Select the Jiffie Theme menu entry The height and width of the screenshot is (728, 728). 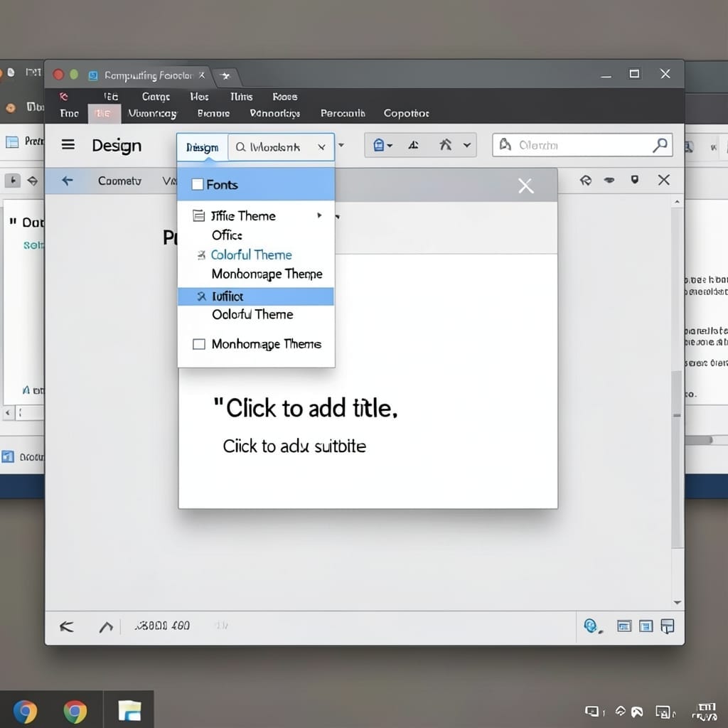point(255,216)
